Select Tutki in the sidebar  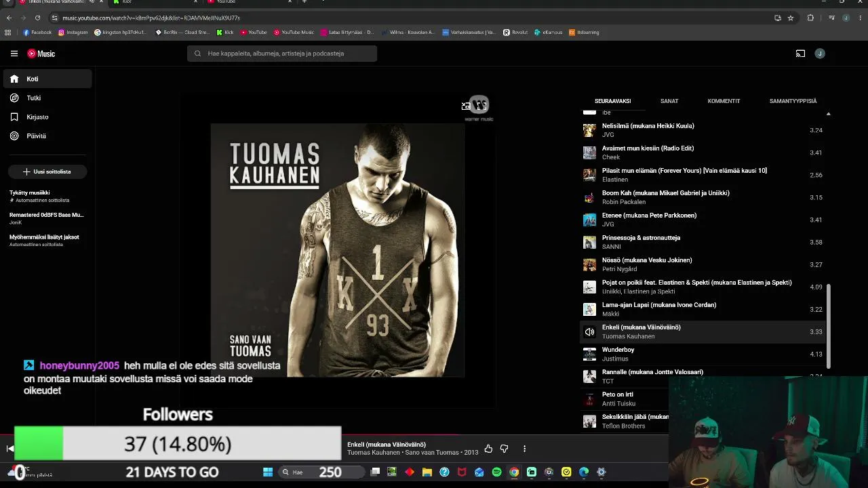[x=47, y=98]
